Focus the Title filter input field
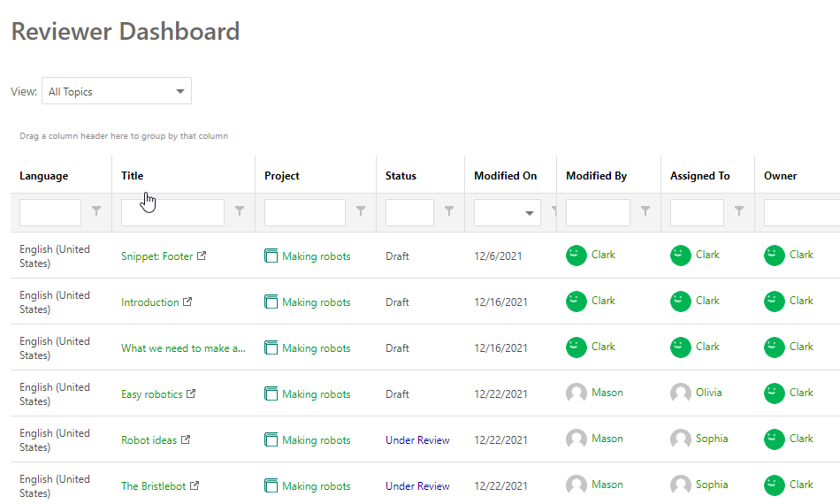 click(x=172, y=212)
